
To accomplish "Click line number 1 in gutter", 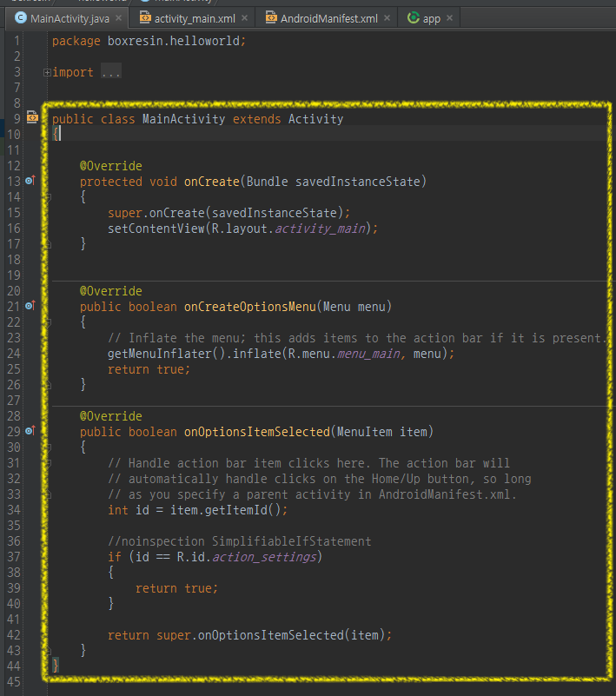I will (x=17, y=41).
